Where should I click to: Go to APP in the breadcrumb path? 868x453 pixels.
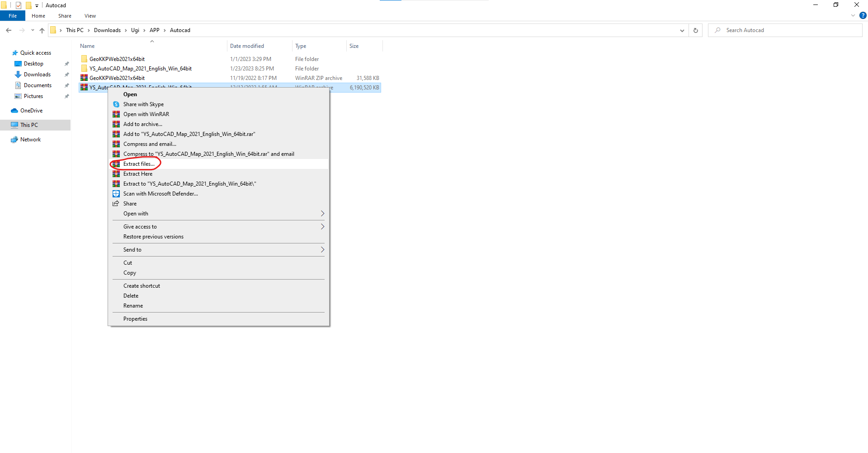(x=155, y=30)
